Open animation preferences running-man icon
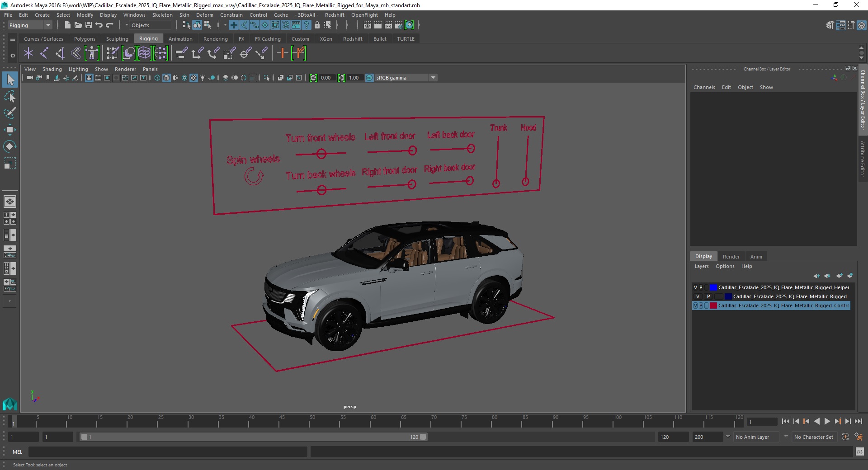The width and height of the screenshot is (868, 470). pos(859,437)
